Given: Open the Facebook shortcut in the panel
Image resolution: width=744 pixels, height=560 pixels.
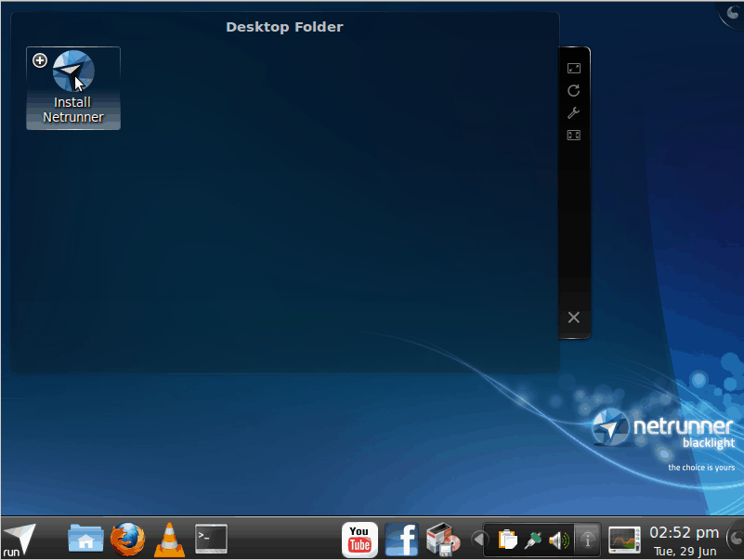Looking at the screenshot, I should click(401, 540).
